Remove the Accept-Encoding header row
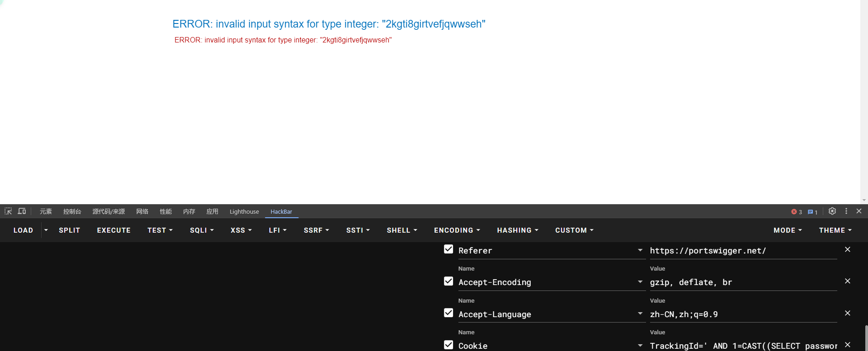The width and height of the screenshot is (868, 351). point(848,281)
